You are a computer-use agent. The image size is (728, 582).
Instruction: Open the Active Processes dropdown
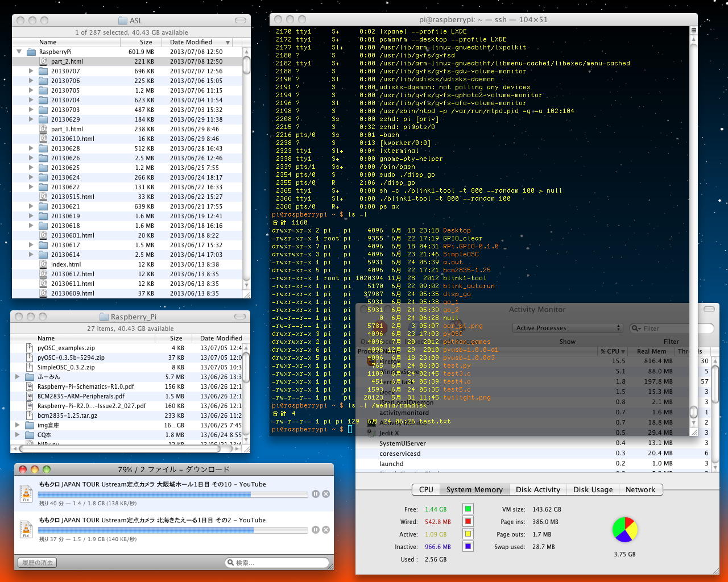[568, 328]
